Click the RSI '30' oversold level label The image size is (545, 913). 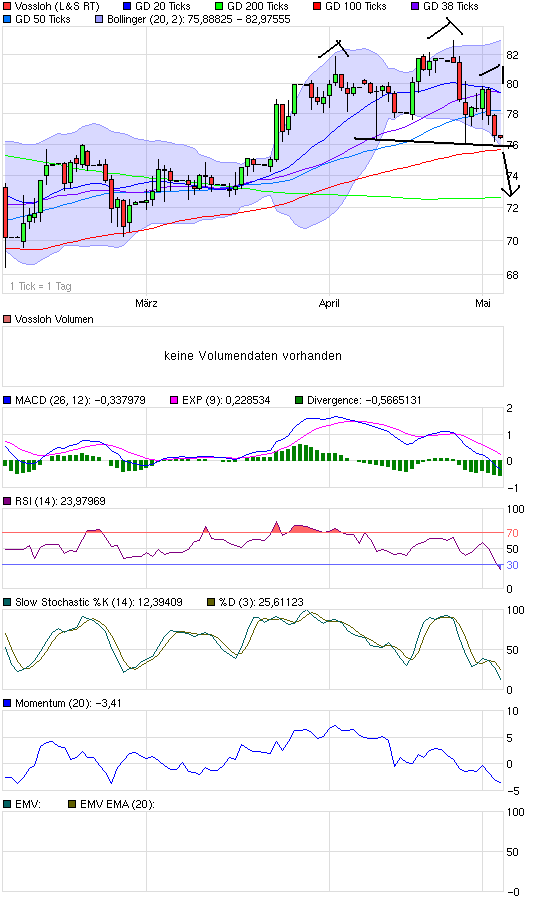pos(512,565)
